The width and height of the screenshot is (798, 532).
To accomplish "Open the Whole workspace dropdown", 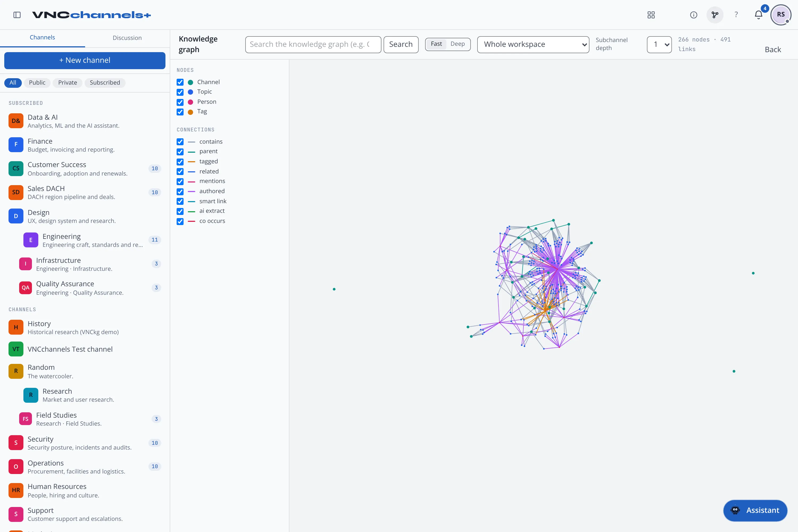I will 533,44.
